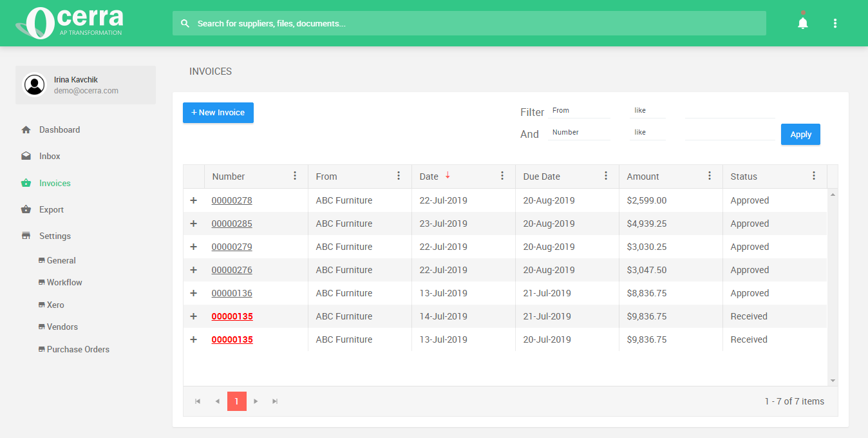The width and height of the screenshot is (868, 438).
Task: Click the Apply filter button
Action: coord(800,135)
